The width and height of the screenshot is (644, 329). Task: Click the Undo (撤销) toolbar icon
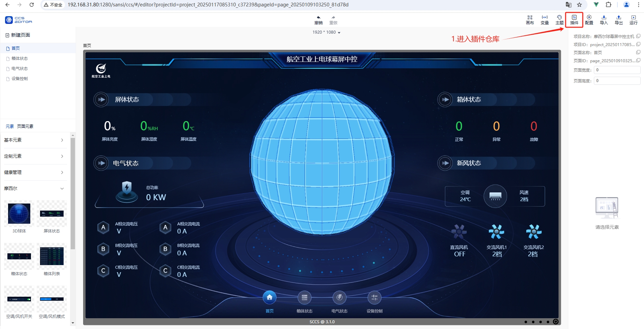point(318,20)
